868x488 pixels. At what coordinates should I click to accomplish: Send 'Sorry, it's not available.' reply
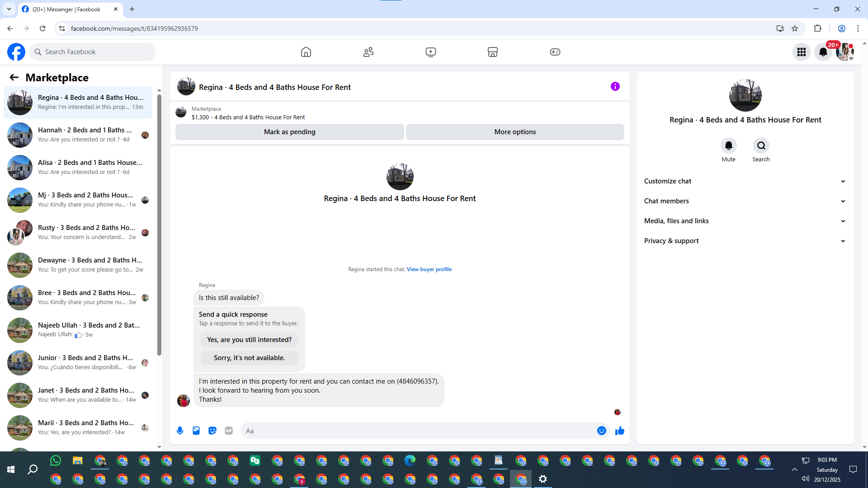coord(250,358)
